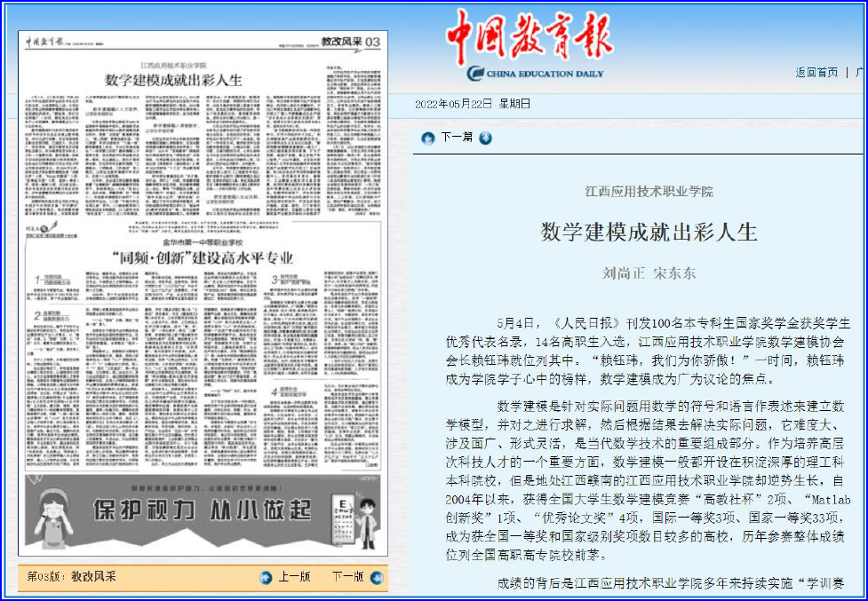
Task: Click the arrow icon left of 下一篇
Action: tap(428, 138)
